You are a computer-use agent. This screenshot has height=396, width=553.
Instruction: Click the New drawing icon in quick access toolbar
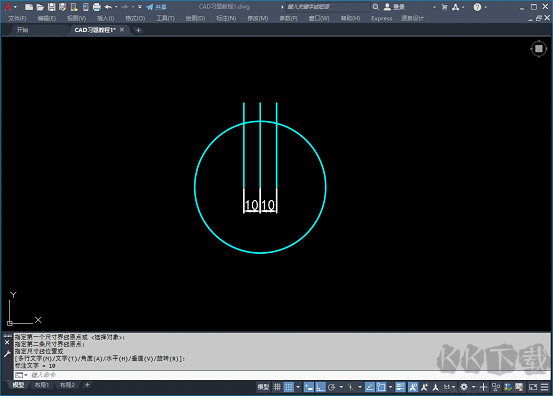(x=29, y=7)
